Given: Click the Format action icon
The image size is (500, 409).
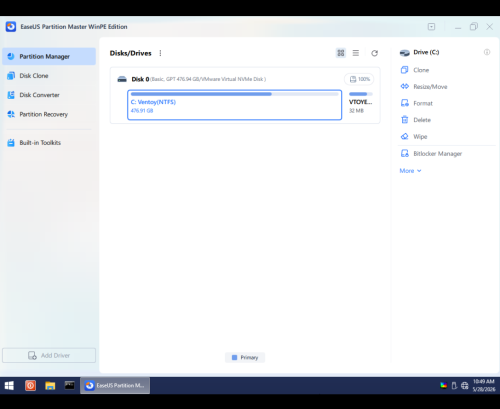Looking at the screenshot, I should coord(405,103).
